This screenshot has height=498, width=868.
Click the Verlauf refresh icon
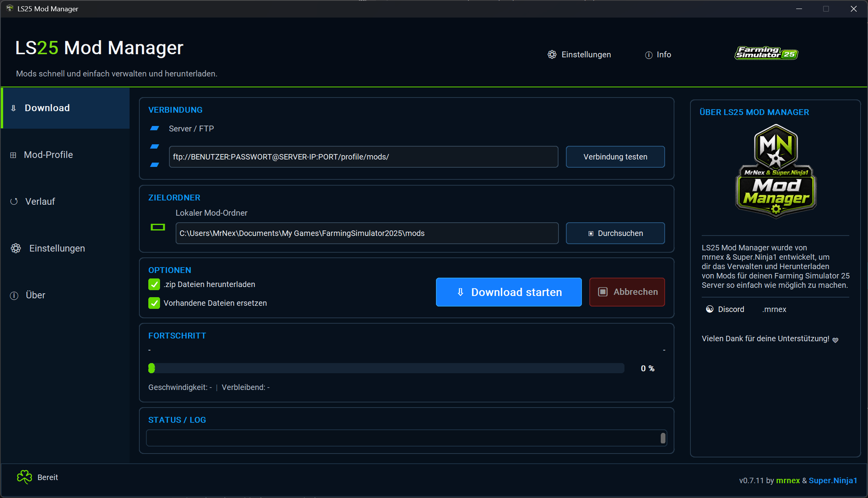[14, 202]
